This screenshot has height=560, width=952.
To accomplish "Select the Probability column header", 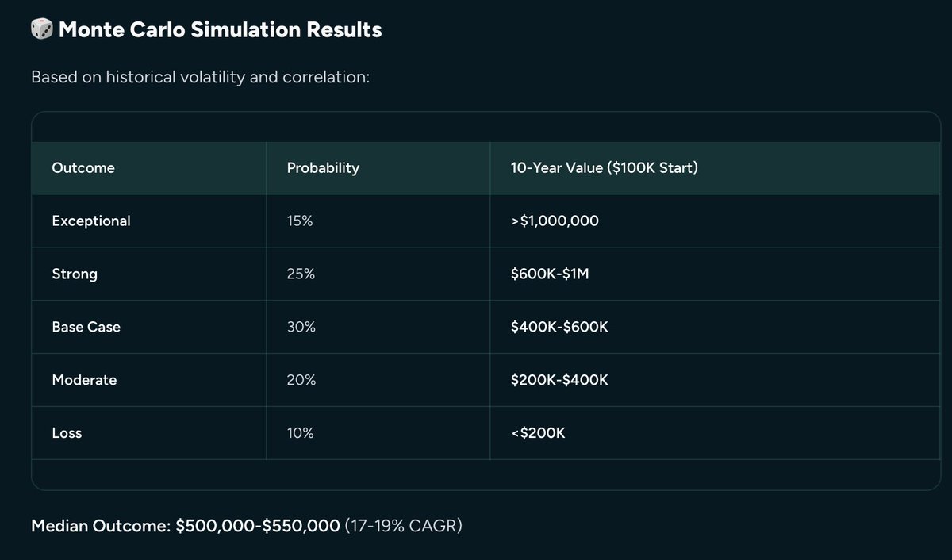I will (323, 168).
